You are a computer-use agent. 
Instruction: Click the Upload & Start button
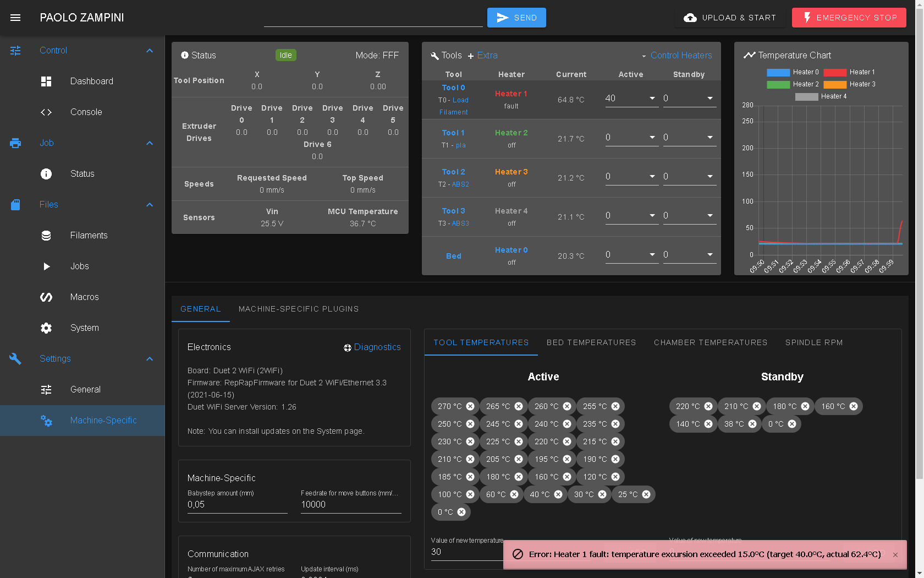point(730,18)
